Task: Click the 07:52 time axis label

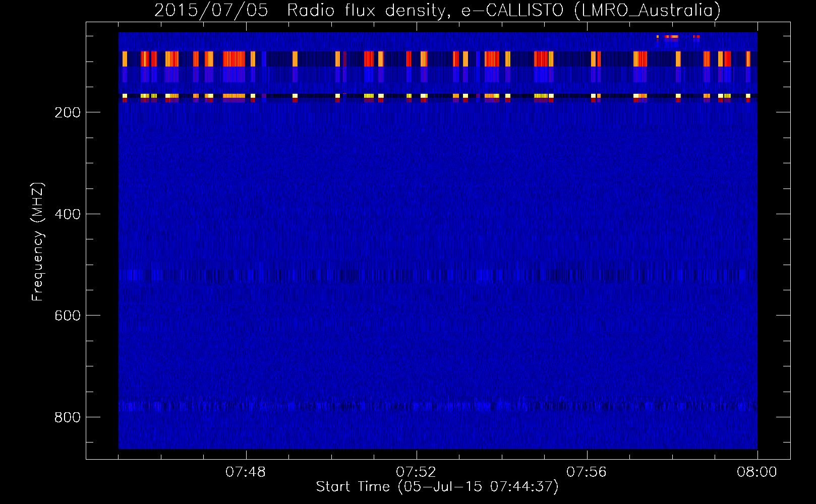Action: click(x=416, y=472)
